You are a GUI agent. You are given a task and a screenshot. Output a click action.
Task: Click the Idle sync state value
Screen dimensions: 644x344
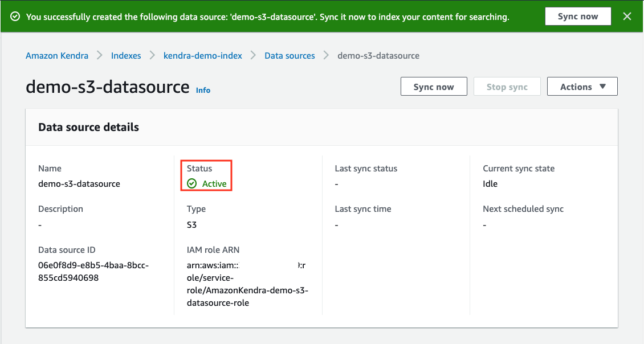tap(490, 184)
